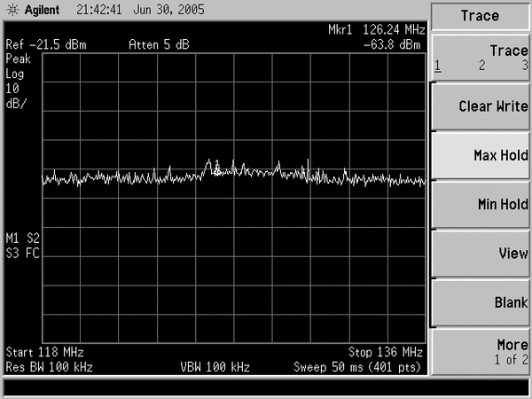Click the Trace menu title
532x399 pixels.
pyautogui.click(x=480, y=16)
